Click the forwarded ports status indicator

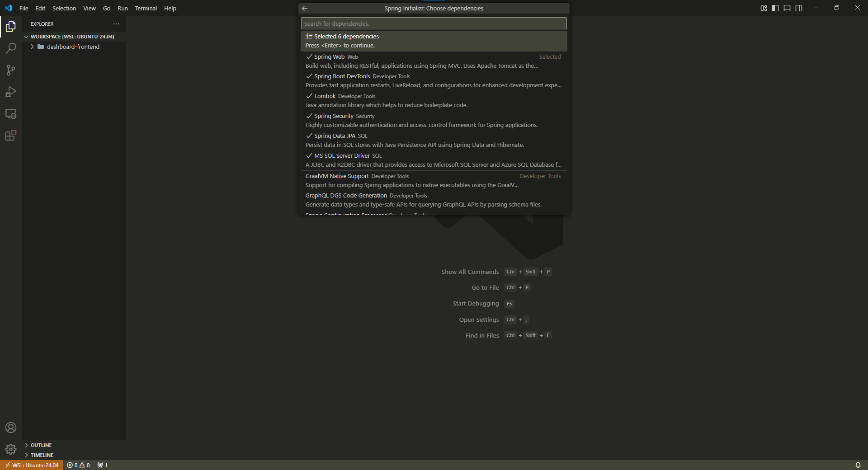click(102, 465)
